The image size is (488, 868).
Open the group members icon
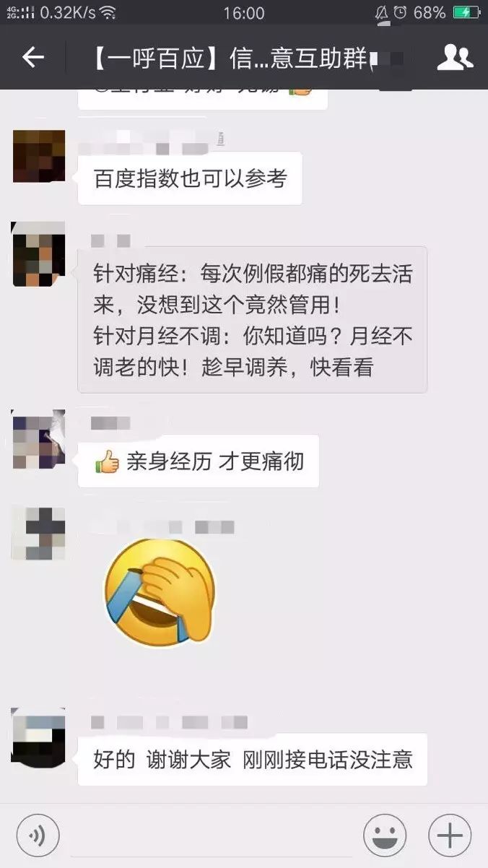[455, 57]
